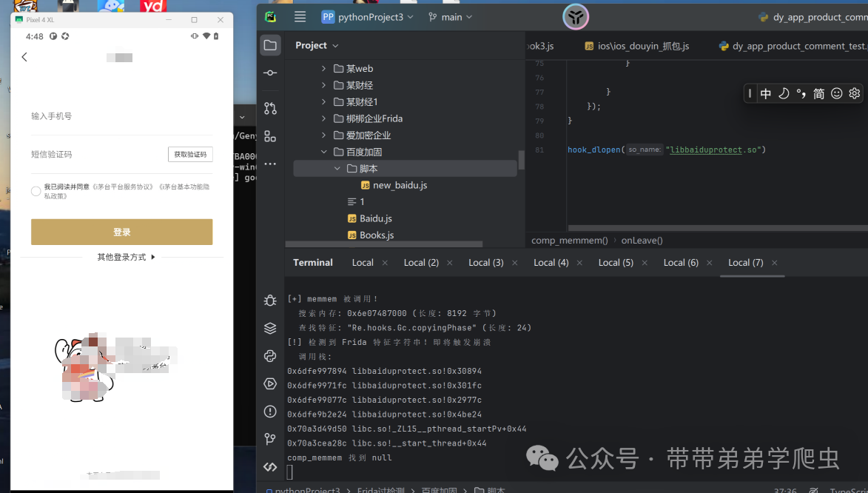The image size is (868, 493).
Task: Switch to Local (5) terminal tab
Action: [x=616, y=263]
